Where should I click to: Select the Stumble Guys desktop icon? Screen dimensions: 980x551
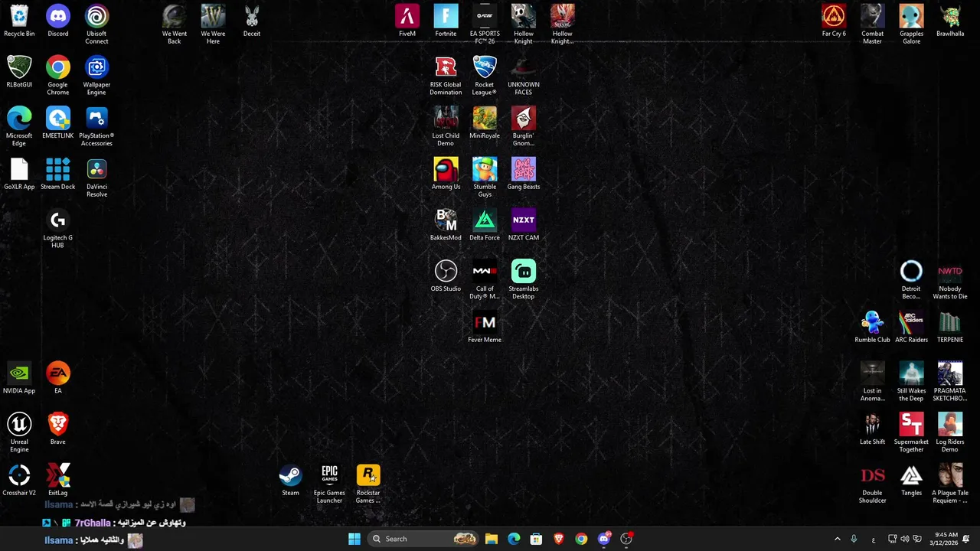(x=485, y=178)
